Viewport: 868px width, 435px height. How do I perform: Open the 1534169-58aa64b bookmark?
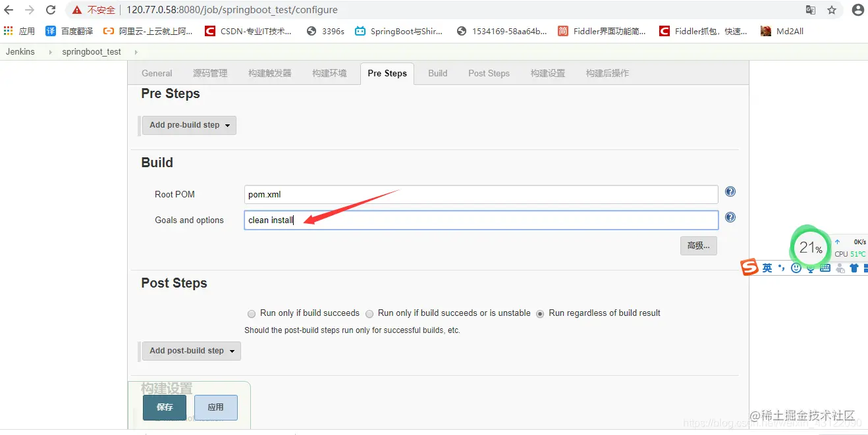(x=502, y=31)
